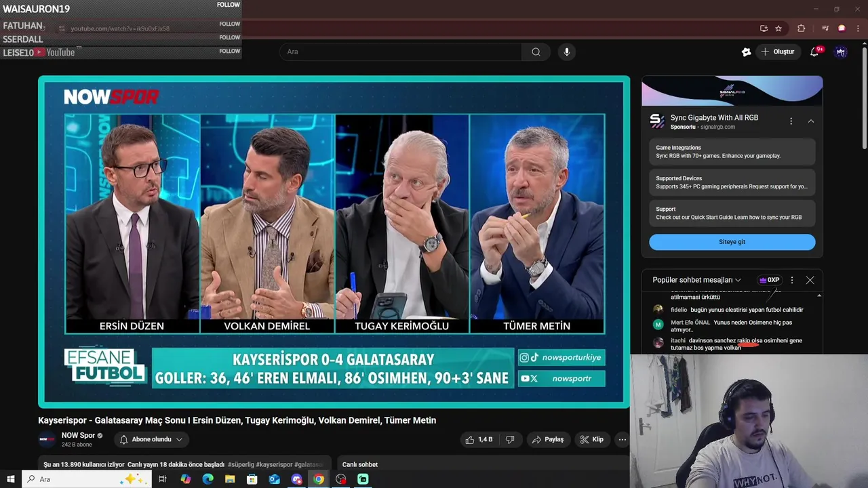Create a clip with Klip button

click(x=592, y=439)
